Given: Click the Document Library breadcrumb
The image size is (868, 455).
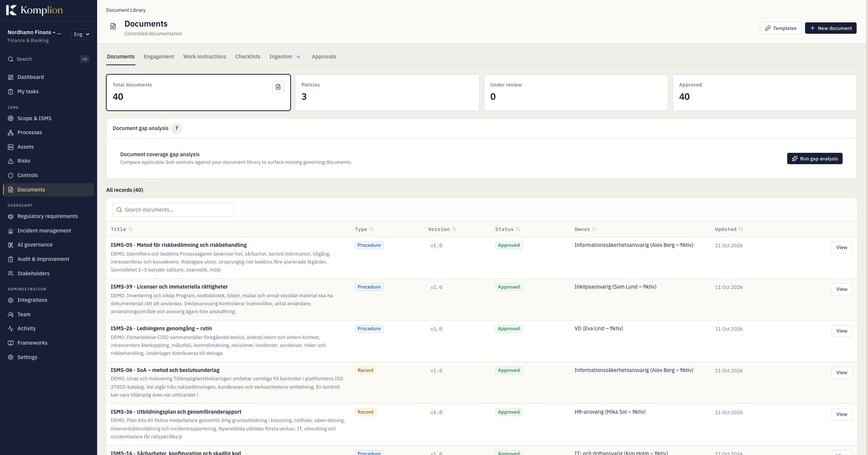Looking at the screenshot, I should click(126, 10).
